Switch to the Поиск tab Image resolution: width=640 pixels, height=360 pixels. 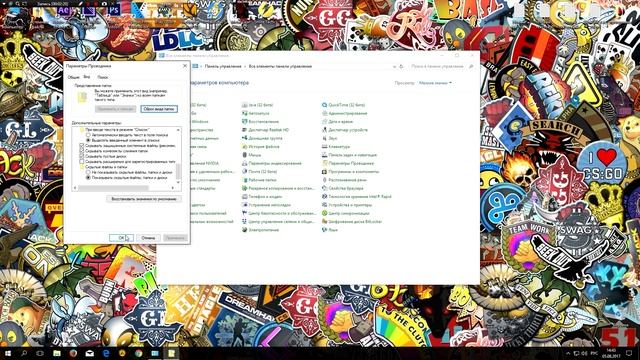pos(102,77)
